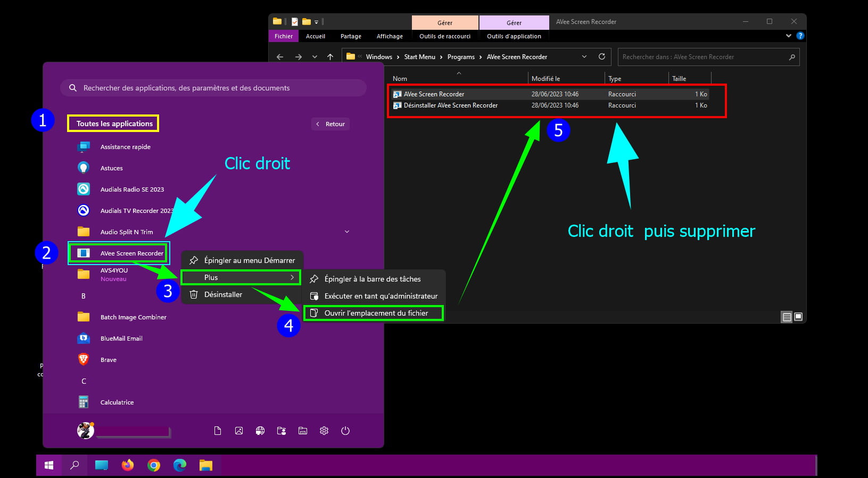The height and width of the screenshot is (478, 868).
Task: Open the Assistance rapide app icon
Action: 84,147
